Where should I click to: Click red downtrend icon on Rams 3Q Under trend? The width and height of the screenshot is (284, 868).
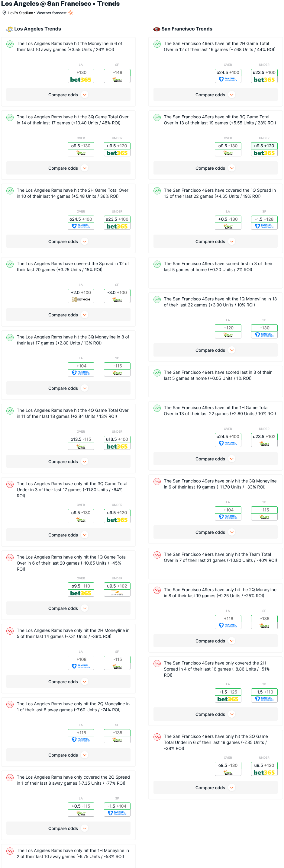10,484
